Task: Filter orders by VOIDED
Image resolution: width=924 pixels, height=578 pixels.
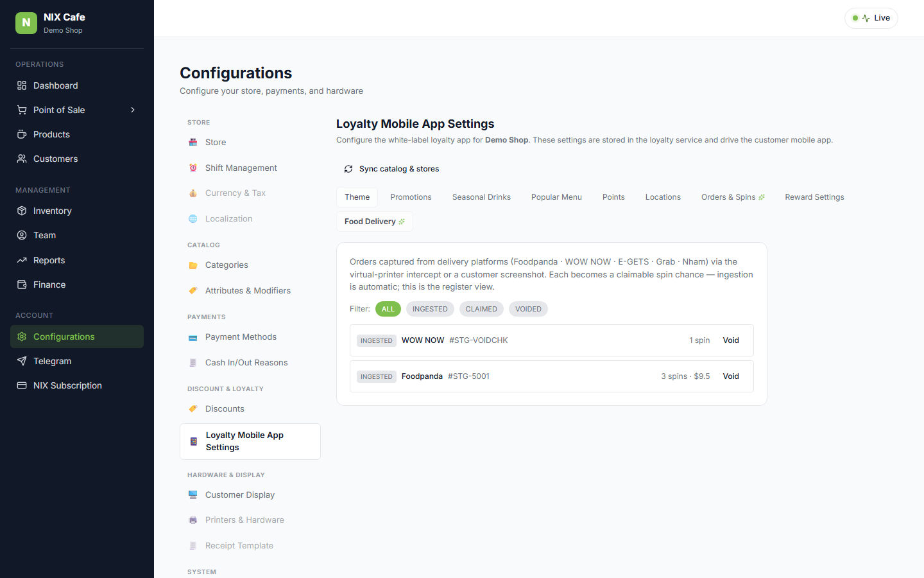Action: 528,309
